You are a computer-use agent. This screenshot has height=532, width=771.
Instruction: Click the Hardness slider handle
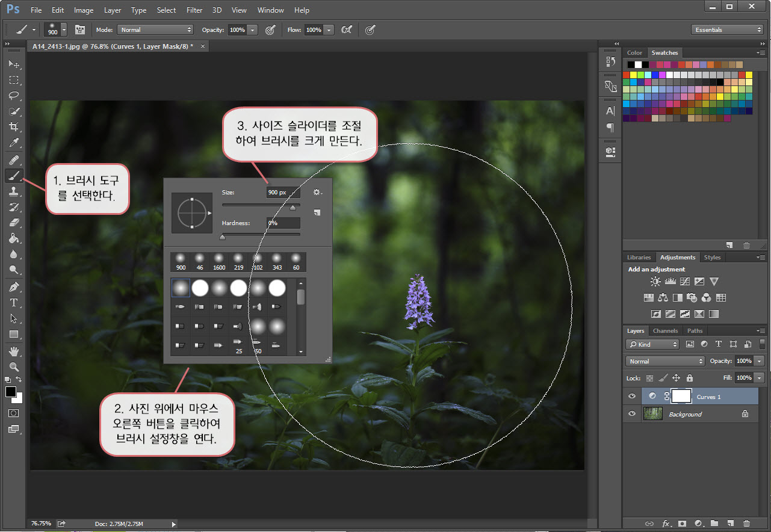tap(222, 238)
